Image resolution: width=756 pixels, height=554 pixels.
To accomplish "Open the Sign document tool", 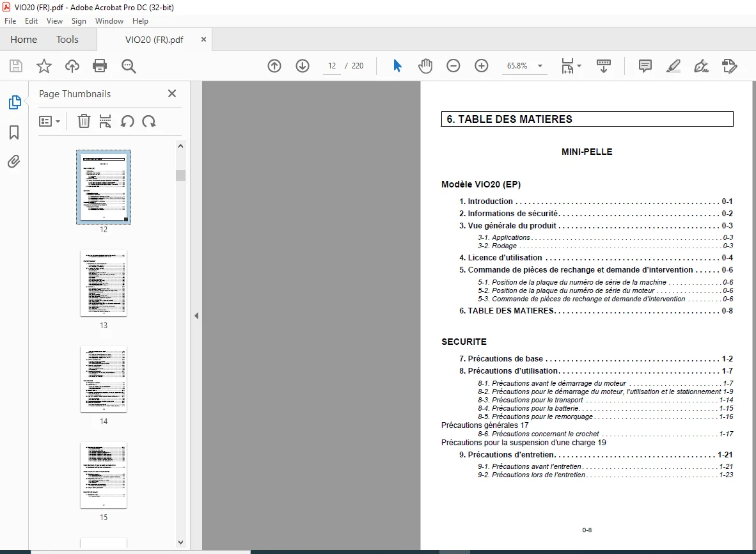I will (701, 66).
